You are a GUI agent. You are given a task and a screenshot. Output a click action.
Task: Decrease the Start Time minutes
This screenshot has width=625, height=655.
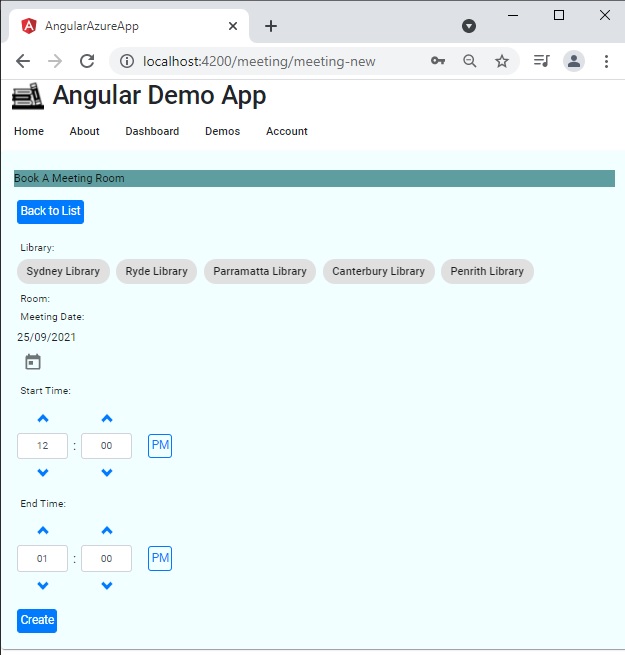pos(107,472)
